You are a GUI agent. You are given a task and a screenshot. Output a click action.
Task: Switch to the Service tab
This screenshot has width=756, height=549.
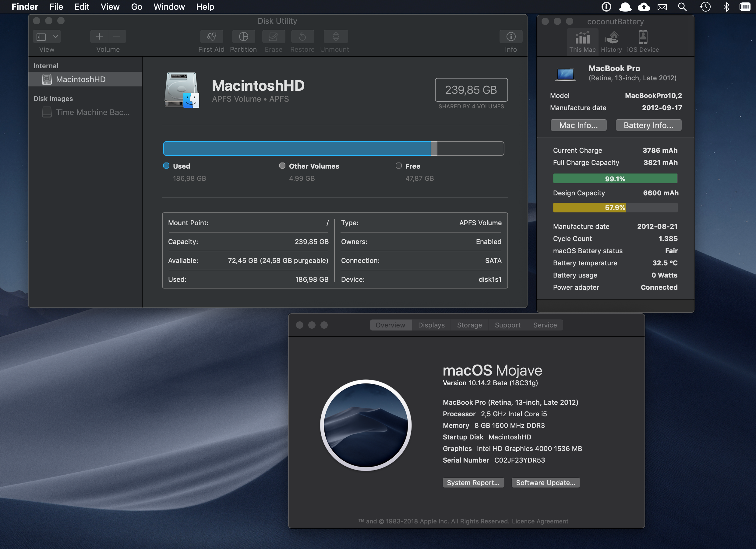pyautogui.click(x=545, y=325)
